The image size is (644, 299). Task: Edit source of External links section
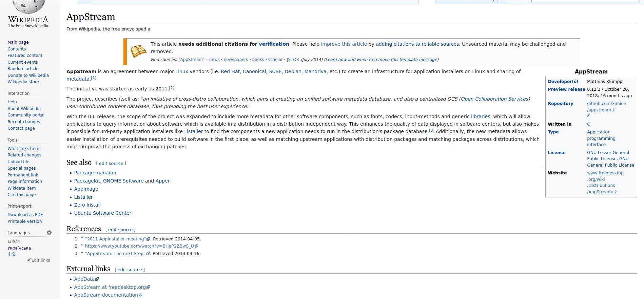click(x=130, y=270)
